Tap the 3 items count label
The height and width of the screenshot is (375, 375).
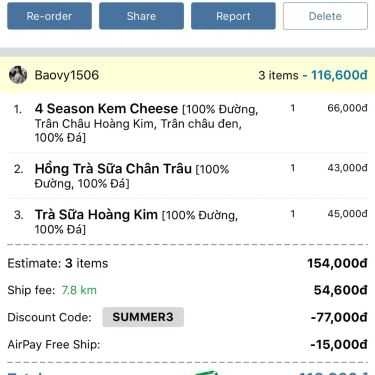pos(278,75)
